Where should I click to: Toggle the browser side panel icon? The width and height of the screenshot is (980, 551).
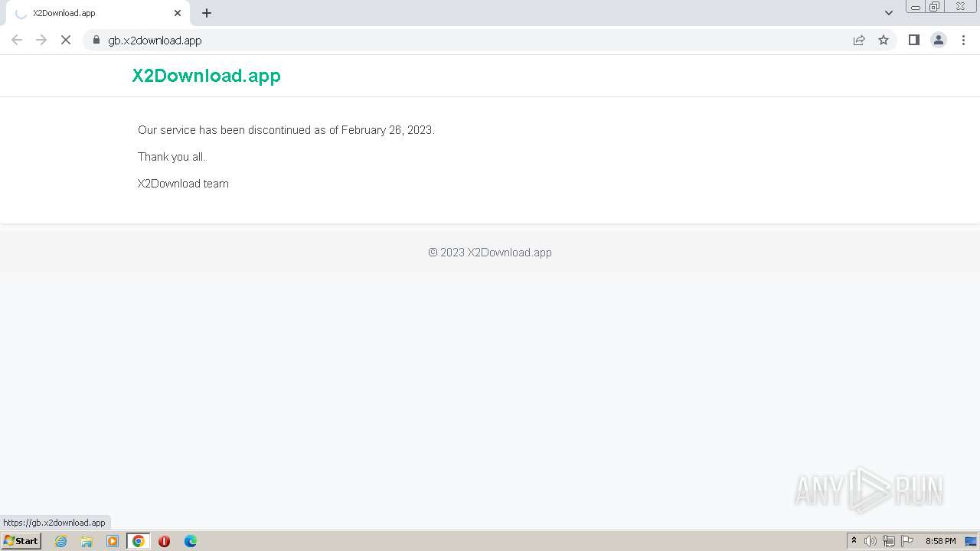click(x=913, y=40)
